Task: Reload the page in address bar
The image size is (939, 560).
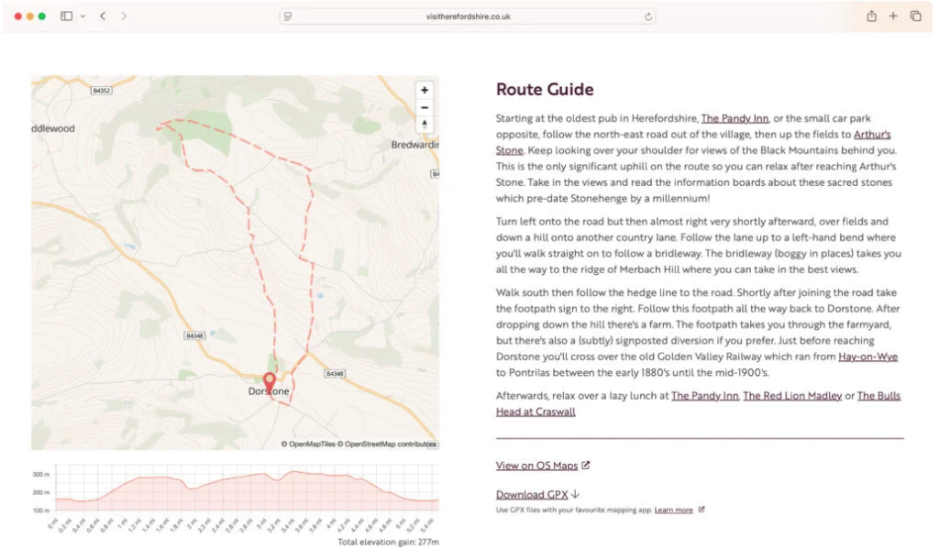Action: click(648, 16)
